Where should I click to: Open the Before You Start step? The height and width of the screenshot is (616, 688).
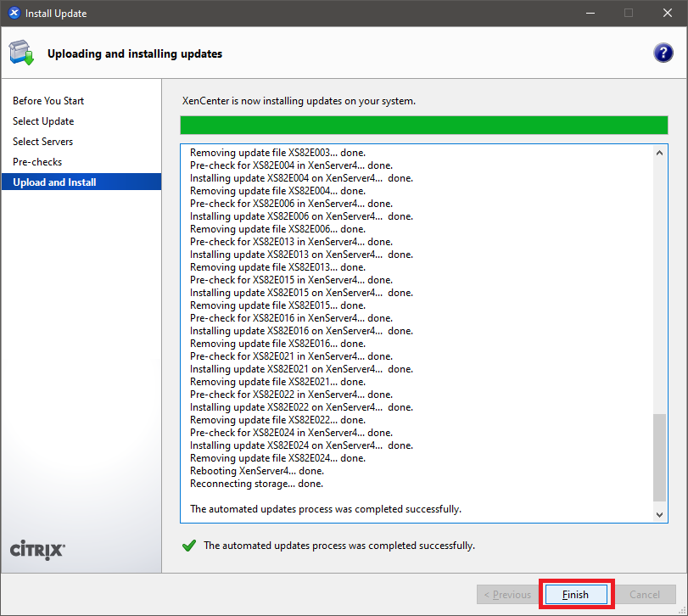point(48,101)
